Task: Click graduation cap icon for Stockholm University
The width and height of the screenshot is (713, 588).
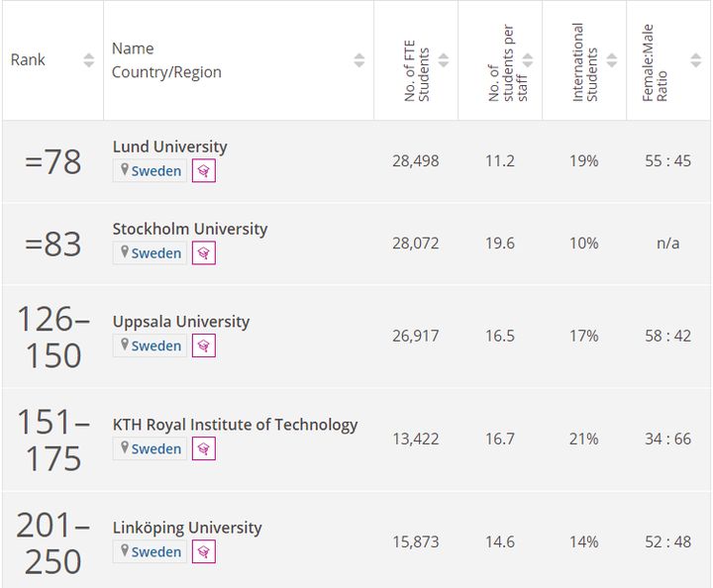Action: coord(203,252)
